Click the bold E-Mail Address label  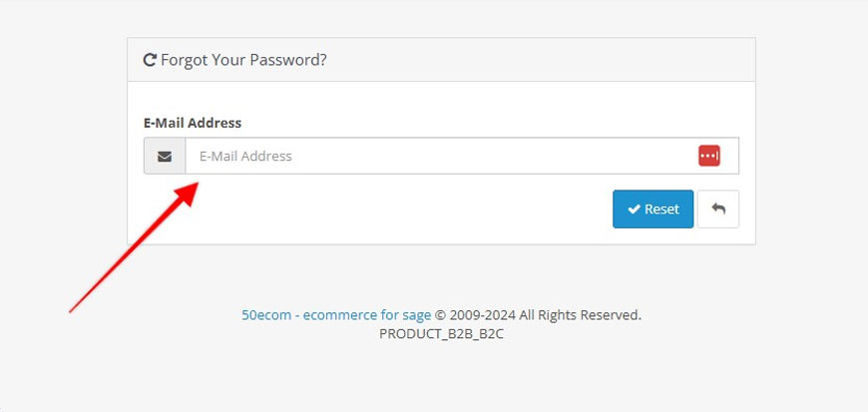pyautogui.click(x=193, y=123)
